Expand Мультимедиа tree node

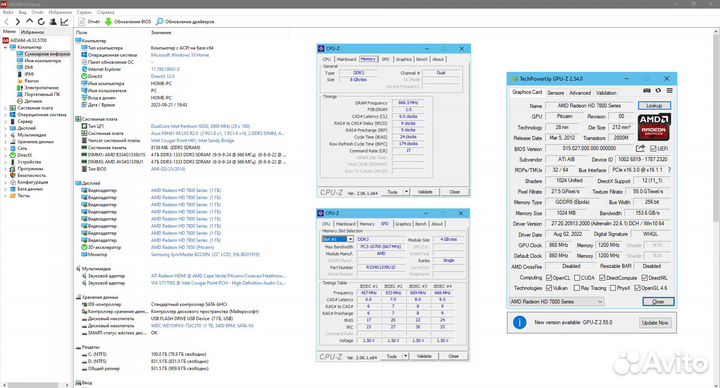pos(6,135)
